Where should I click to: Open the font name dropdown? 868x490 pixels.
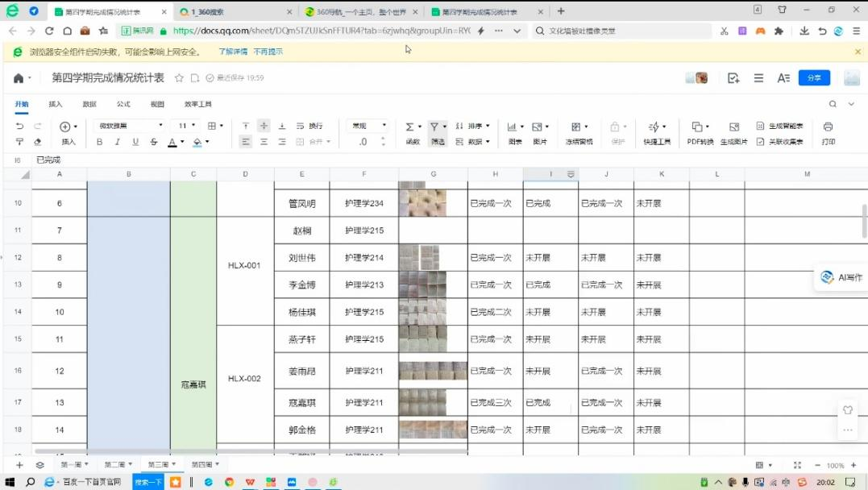131,126
